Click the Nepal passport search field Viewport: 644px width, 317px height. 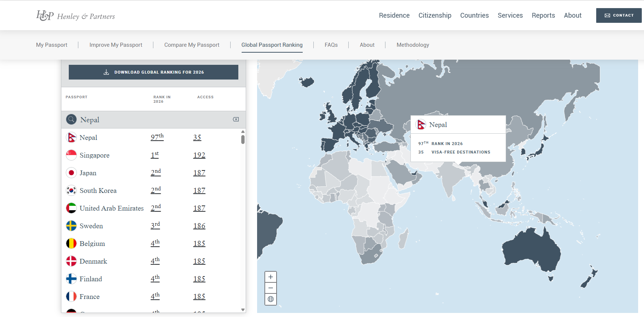[x=153, y=120]
